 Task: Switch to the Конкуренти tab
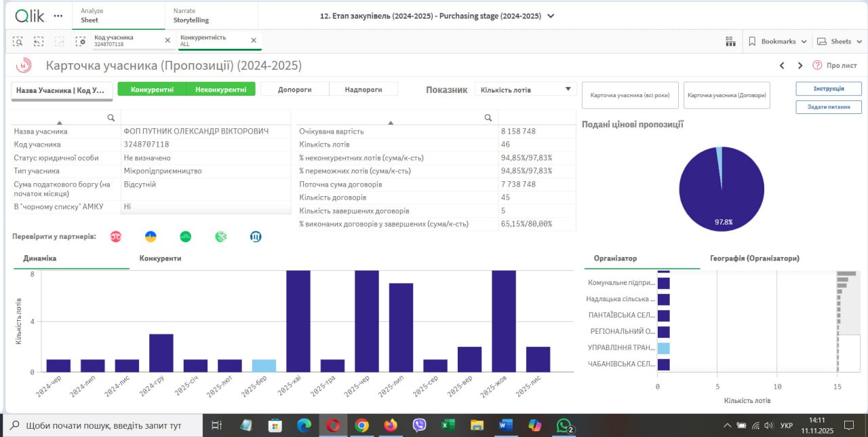pos(160,259)
